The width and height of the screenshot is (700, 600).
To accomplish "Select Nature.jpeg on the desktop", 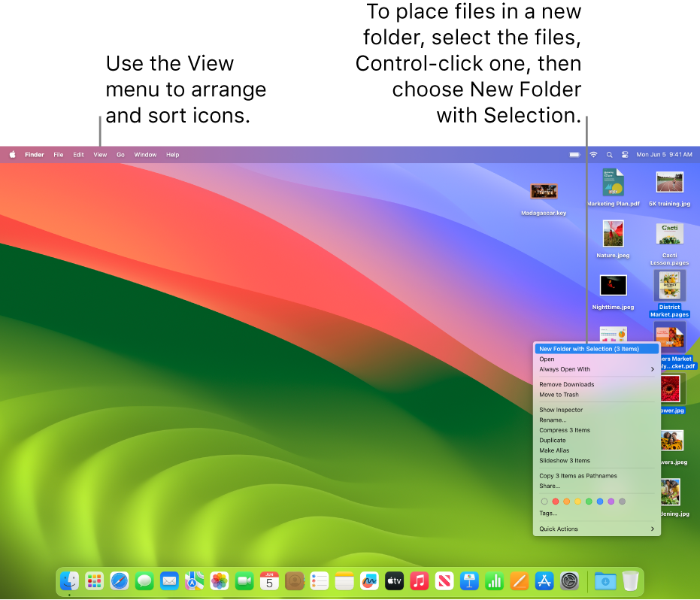I will pyautogui.click(x=613, y=239).
